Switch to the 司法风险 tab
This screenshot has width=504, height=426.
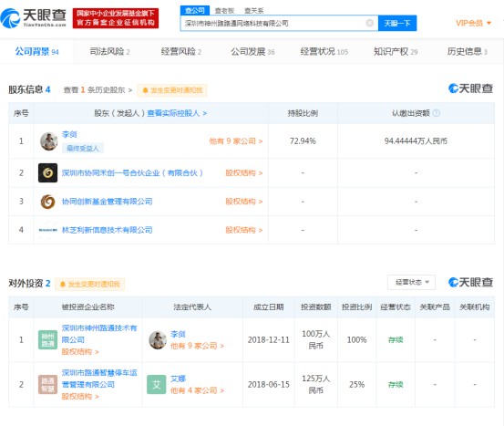pyautogui.click(x=109, y=51)
